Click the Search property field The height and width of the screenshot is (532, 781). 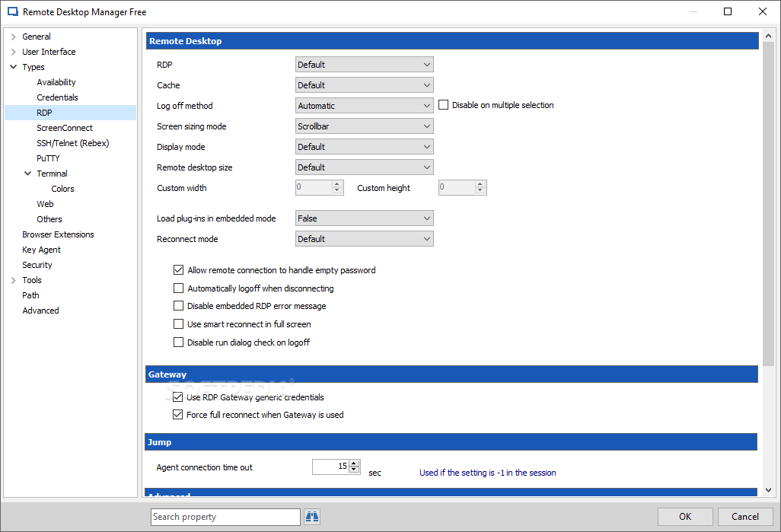(x=225, y=517)
